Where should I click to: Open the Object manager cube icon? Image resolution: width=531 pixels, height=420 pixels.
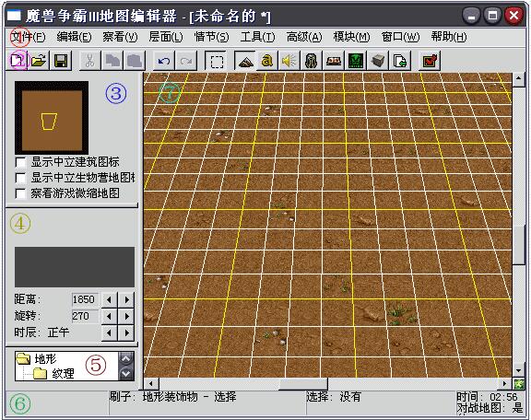click(x=378, y=61)
